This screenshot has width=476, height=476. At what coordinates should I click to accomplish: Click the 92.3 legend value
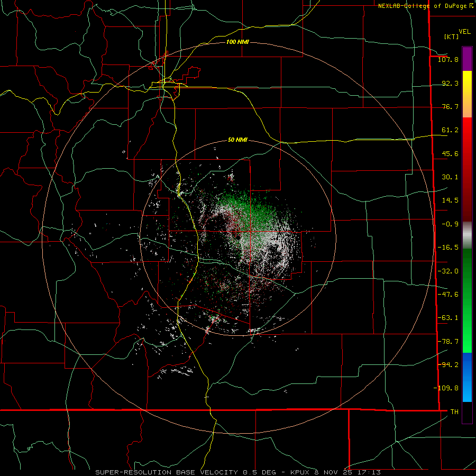click(x=450, y=83)
